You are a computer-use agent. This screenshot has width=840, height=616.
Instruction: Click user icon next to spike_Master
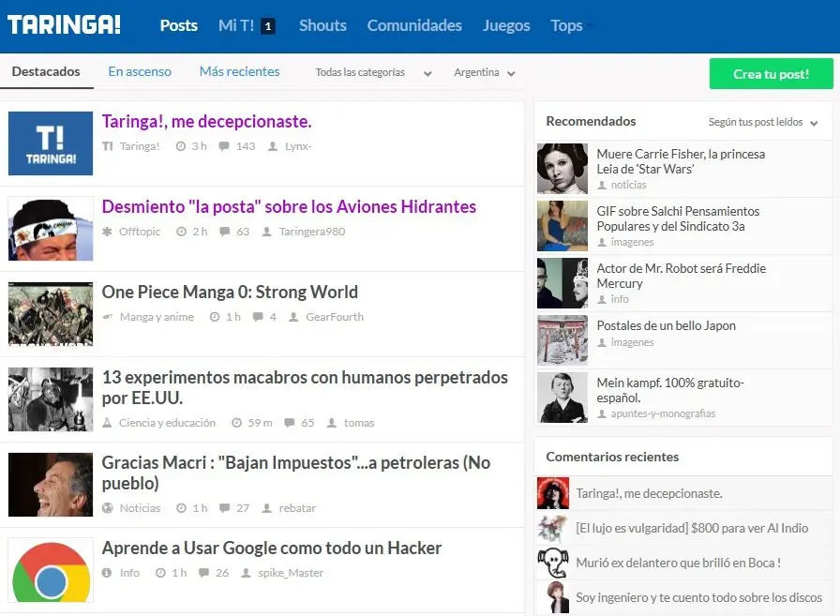(x=246, y=573)
